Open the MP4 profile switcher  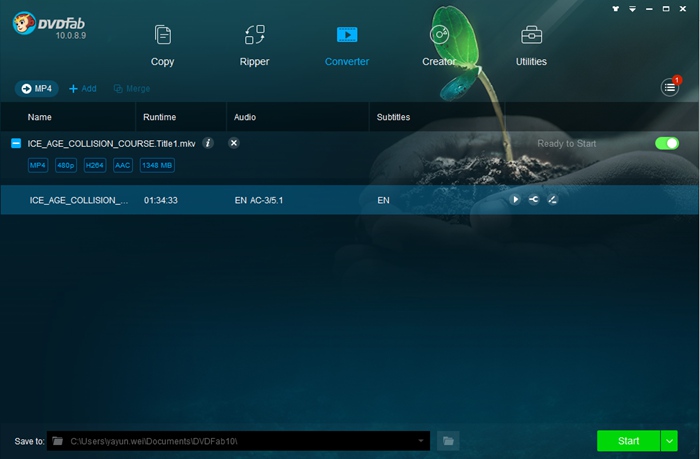pos(37,88)
